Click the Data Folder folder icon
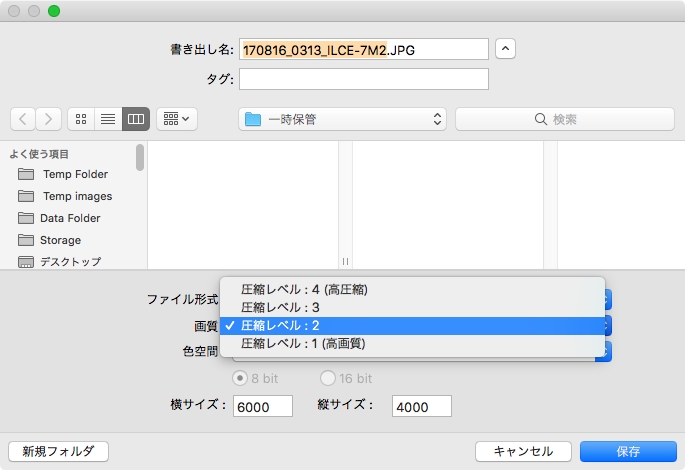 coord(26,218)
